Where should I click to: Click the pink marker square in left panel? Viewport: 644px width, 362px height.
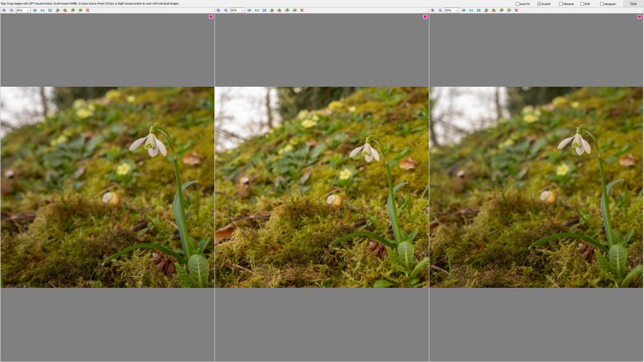211,17
